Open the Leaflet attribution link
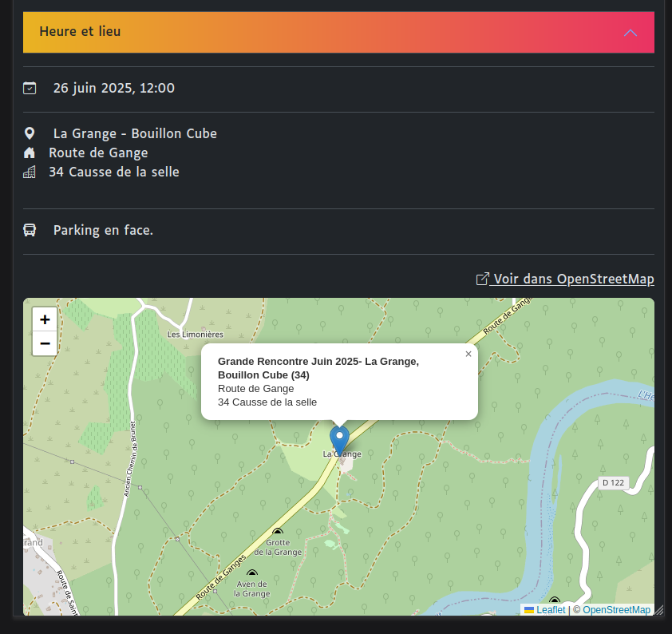 coord(550,609)
